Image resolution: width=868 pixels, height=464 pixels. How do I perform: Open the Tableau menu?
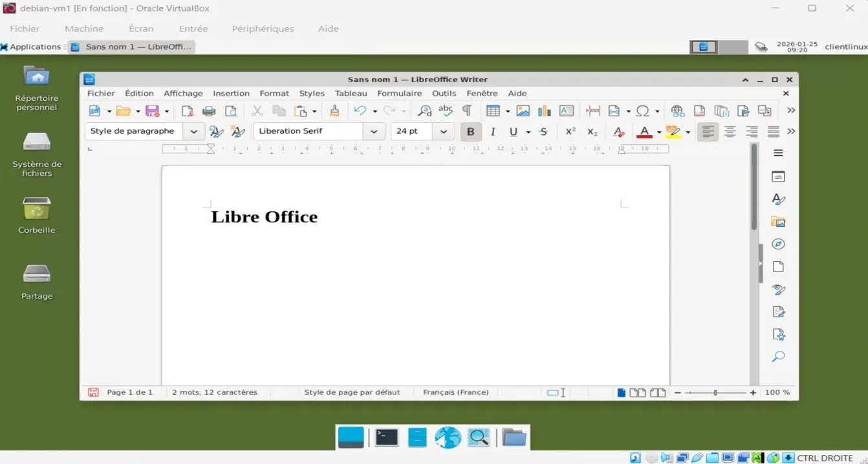point(351,93)
